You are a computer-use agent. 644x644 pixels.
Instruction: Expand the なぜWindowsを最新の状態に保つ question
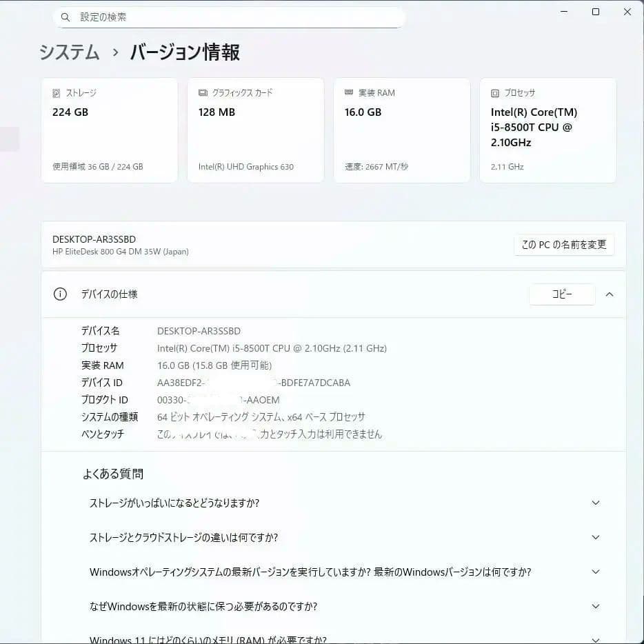tap(595, 606)
